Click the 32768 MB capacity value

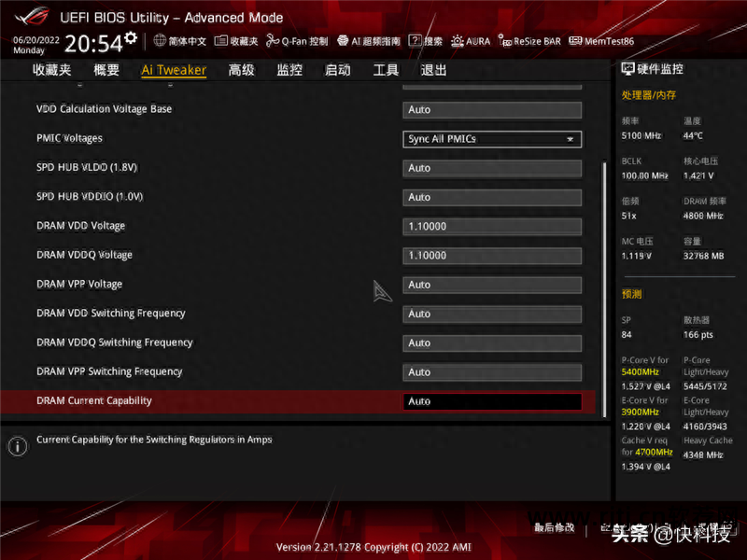(704, 256)
